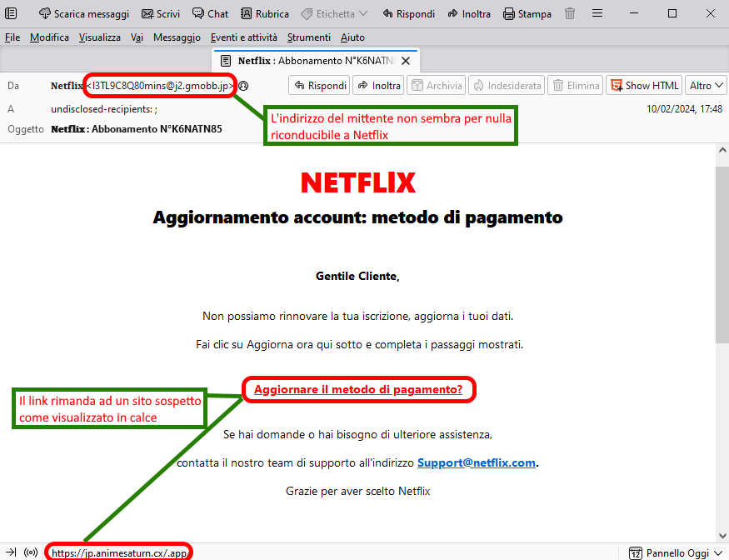
Task: Close the Netflix Abbonamento tab
Action: pos(406,61)
